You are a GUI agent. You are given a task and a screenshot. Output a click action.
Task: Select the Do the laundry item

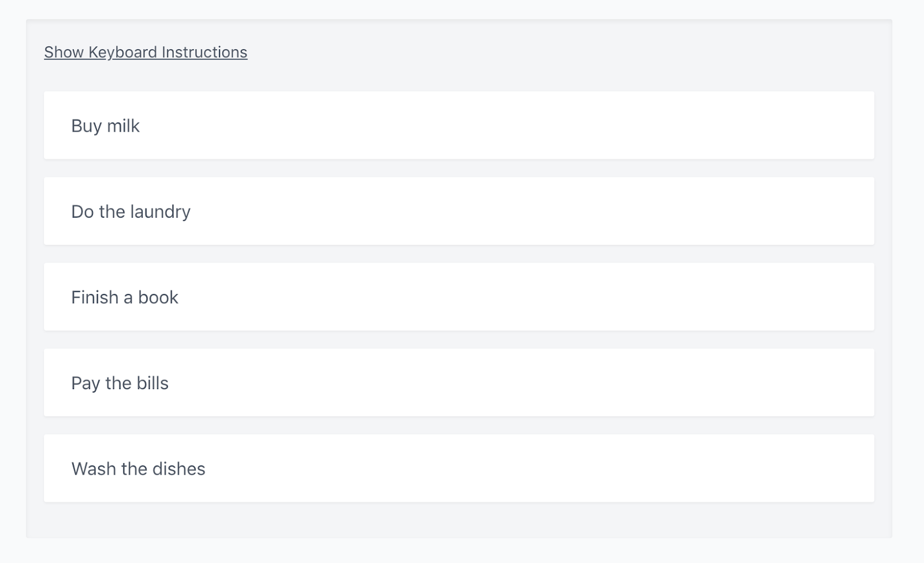click(x=459, y=211)
